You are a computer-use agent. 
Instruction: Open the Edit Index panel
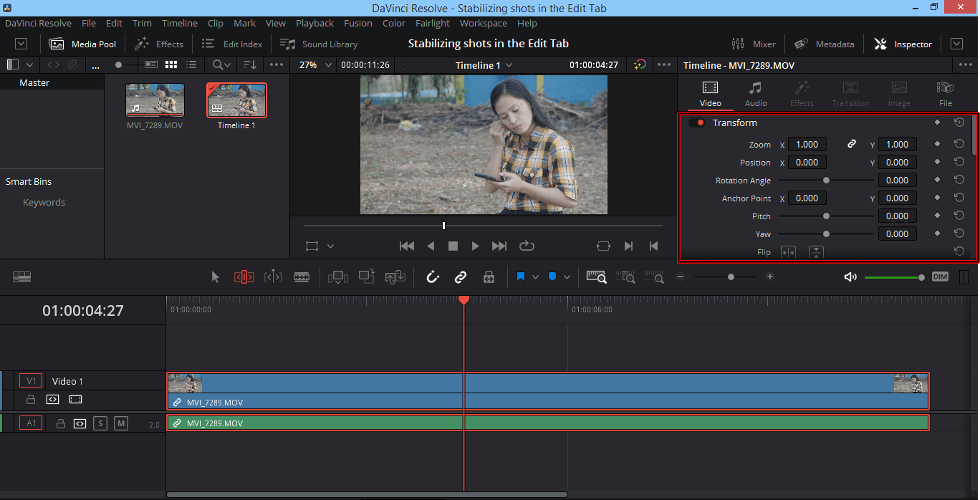(x=231, y=44)
